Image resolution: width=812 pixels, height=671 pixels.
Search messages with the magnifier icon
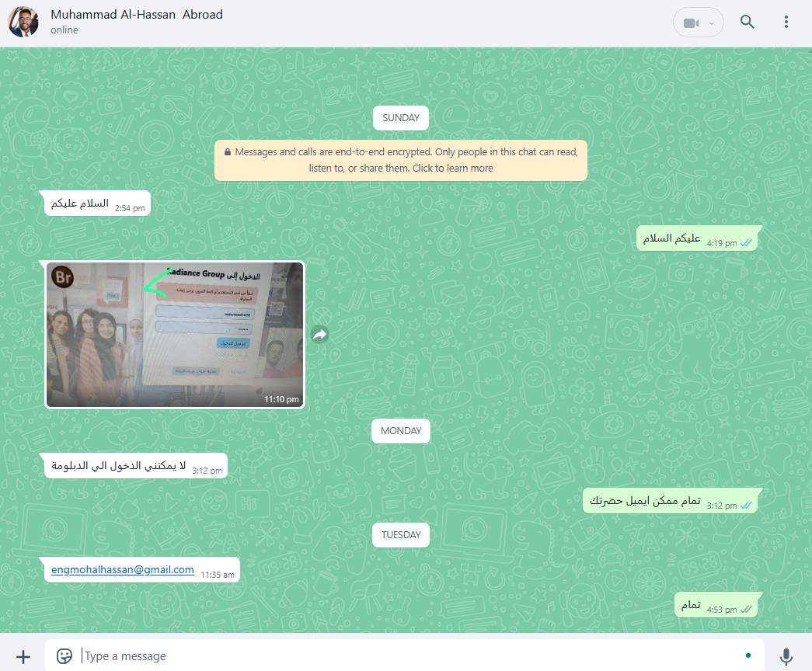click(747, 22)
